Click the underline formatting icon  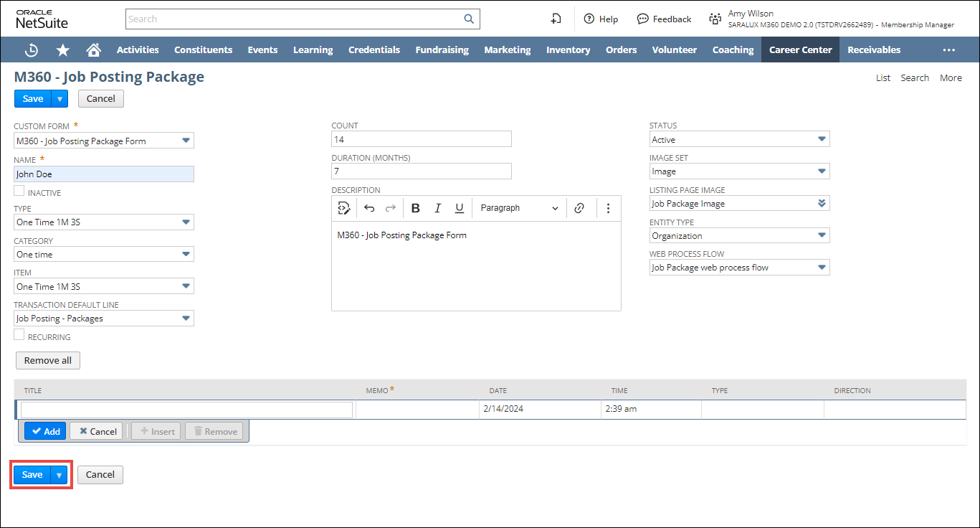click(x=460, y=208)
